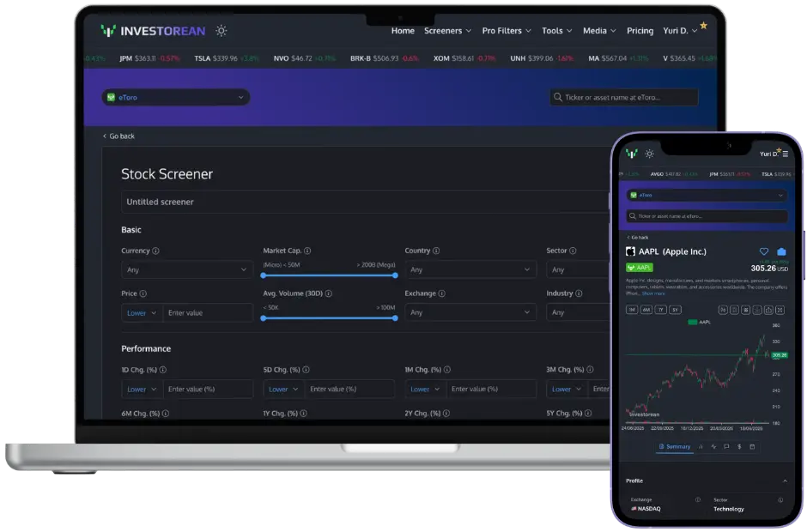
Task: Click the ticker search field on the laptop
Action: [x=624, y=97]
